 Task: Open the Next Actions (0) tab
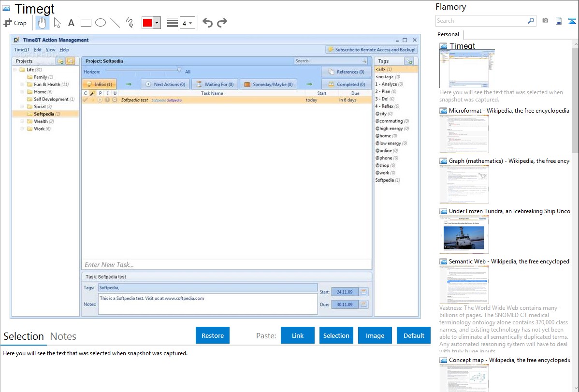[166, 84]
